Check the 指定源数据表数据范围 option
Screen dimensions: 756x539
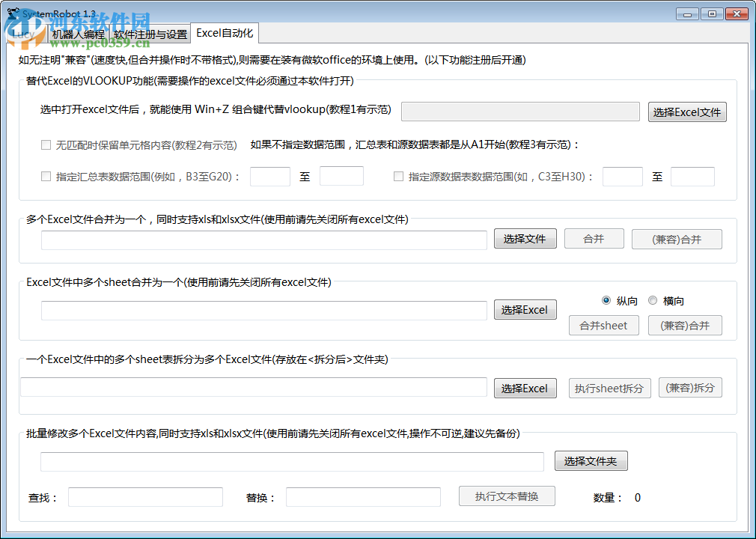[x=397, y=177]
